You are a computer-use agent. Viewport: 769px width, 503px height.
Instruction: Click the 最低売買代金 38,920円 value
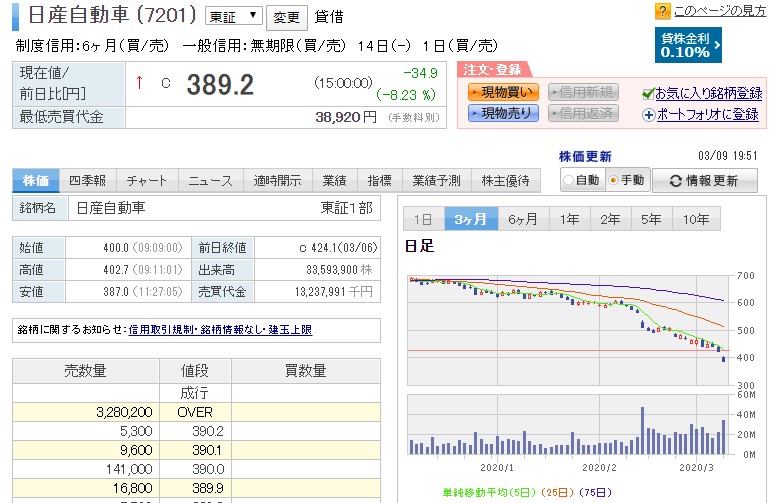click(346, 117)
